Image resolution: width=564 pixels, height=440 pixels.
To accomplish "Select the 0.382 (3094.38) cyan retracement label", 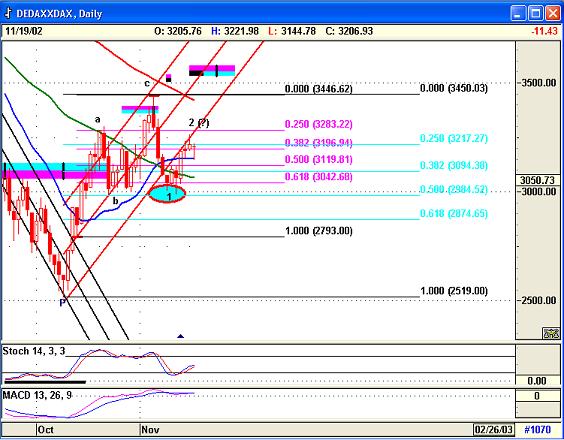I will (x=454, y=165).
